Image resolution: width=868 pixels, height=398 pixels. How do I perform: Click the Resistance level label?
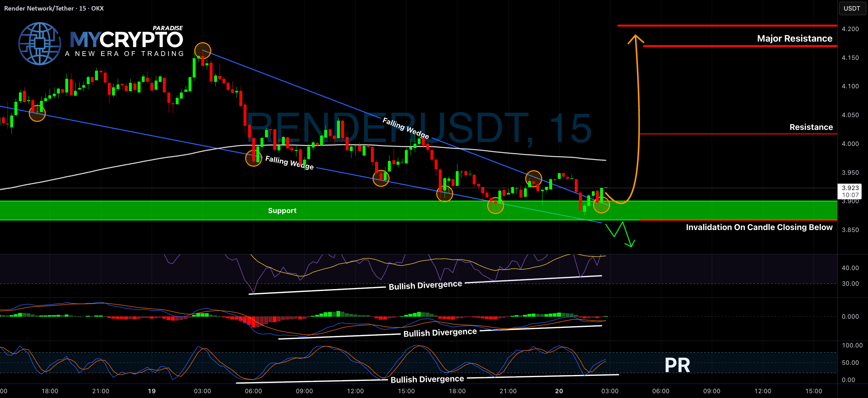click(x=811, y=127)
